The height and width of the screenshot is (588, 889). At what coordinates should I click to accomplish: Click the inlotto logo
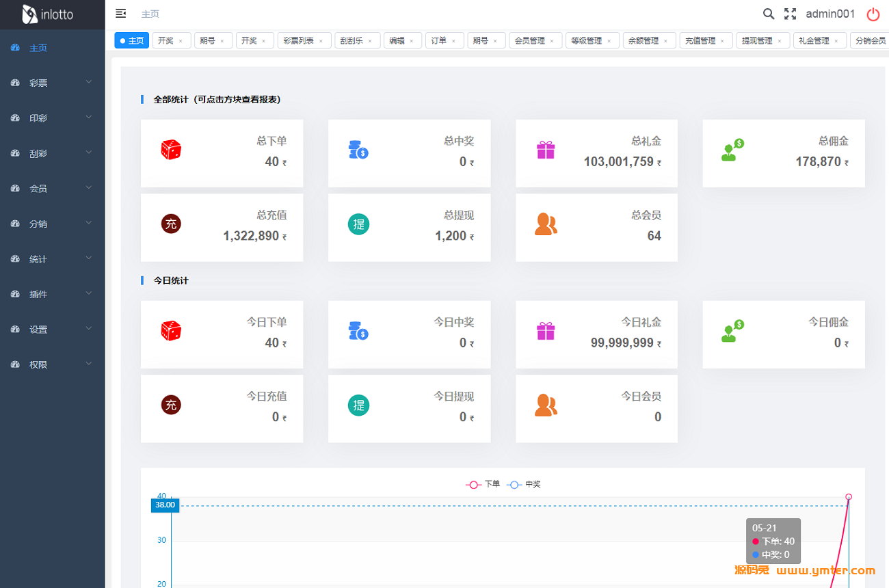(48, 14)
